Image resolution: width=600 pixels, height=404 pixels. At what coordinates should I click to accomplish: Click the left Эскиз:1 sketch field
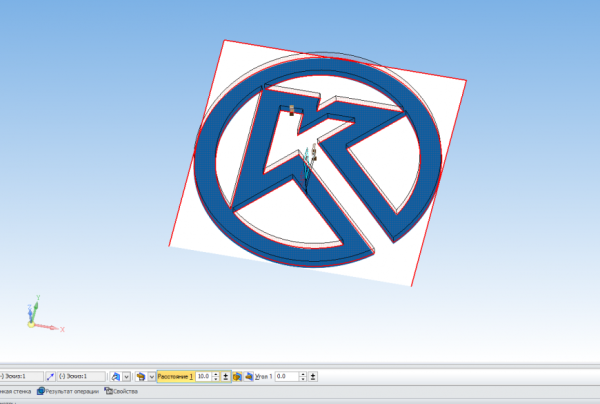[x=21, y=376]
